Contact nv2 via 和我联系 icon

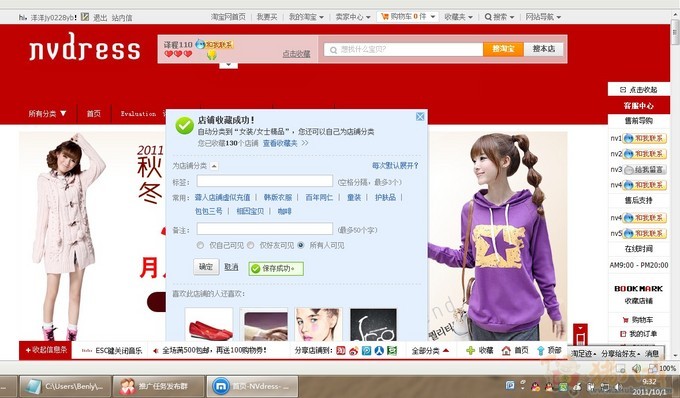645,154
